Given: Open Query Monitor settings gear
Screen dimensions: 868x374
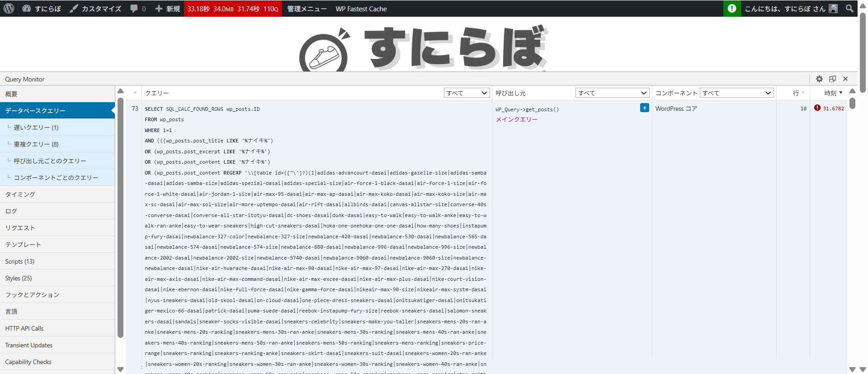Looking at the screenshot, I should coord(819,79).
